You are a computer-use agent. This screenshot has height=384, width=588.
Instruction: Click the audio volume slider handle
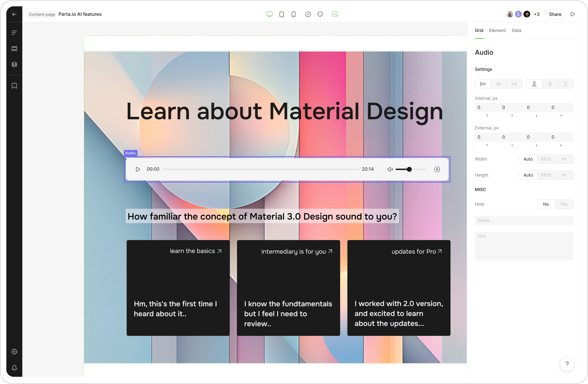click(409, 169)
